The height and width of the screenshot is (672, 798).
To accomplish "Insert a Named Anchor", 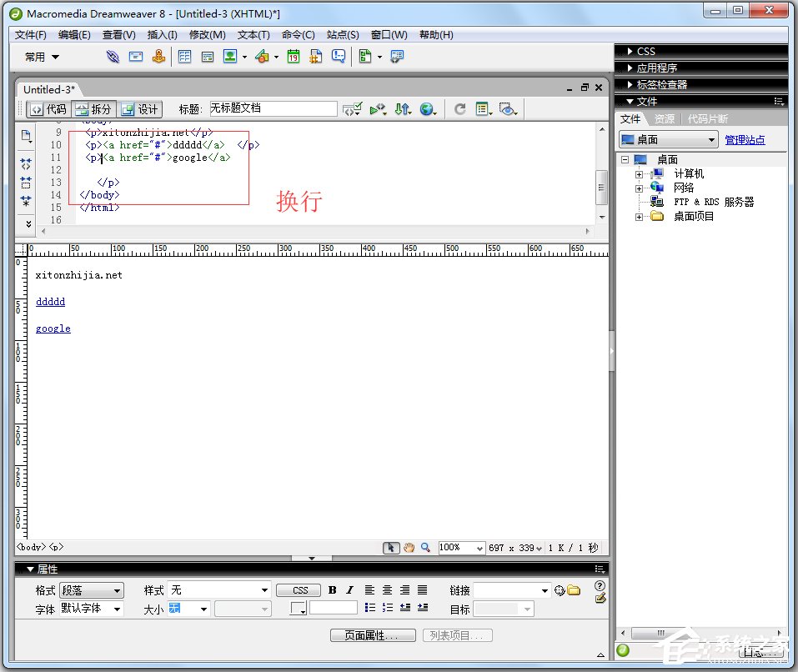I will click(x=158, y=57).
